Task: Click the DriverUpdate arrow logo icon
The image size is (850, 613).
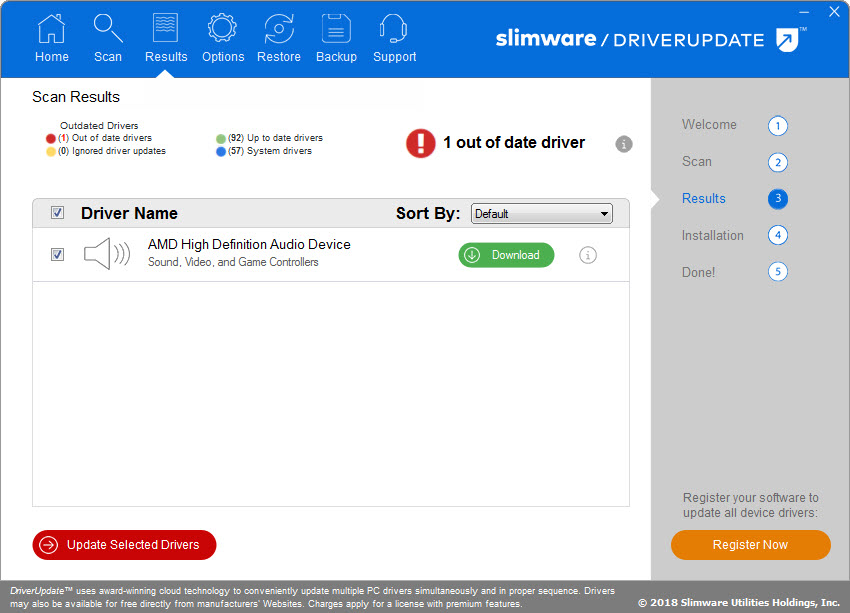Action: coord(788,40)
